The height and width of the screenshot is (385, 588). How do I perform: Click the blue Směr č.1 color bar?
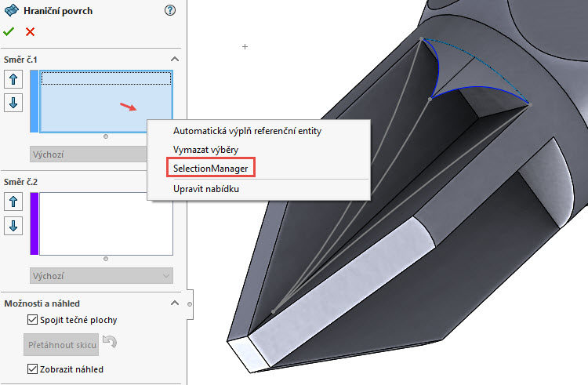tap(34, 101)
